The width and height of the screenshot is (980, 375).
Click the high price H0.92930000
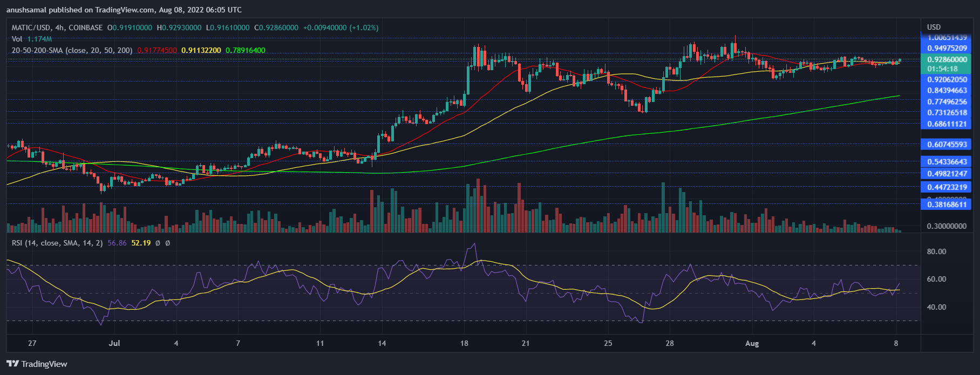click(x=179, y=28)
